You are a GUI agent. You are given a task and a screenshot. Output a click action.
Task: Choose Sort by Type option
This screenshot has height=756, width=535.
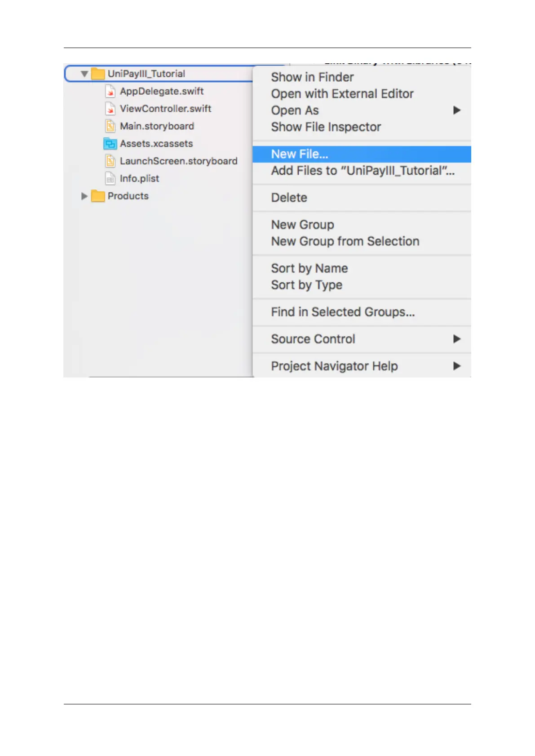pyautogui.click(x=306, y=285)
